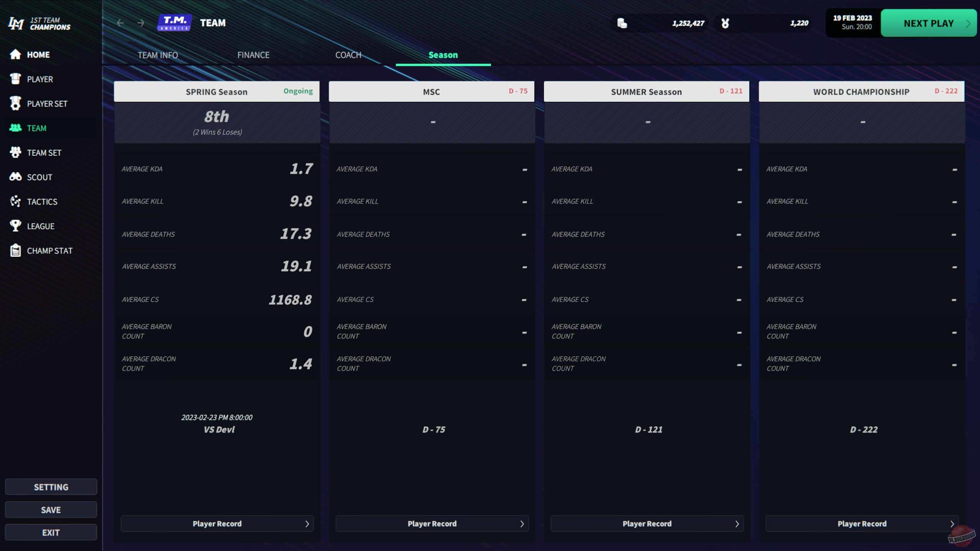Navigate forward with right arrow icon
This screenshot has height=551, width=980.
141,23
